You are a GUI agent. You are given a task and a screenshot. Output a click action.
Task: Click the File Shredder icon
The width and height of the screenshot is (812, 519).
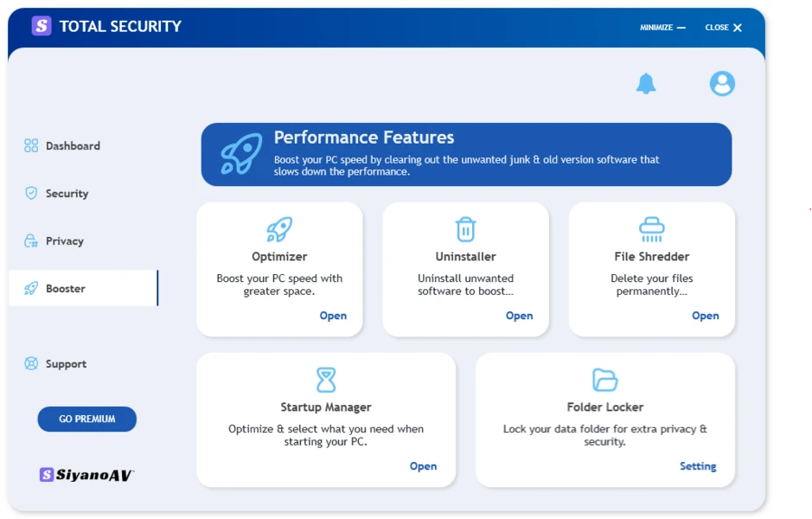pos(651,229)
